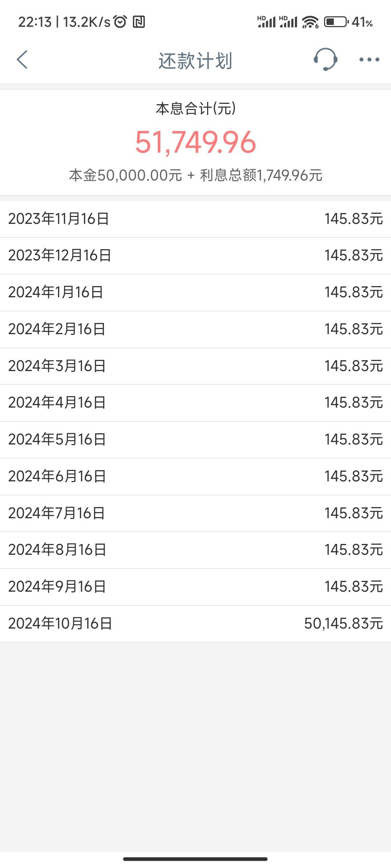Tap the alarm clock status icon

click(x=120, y=22)
